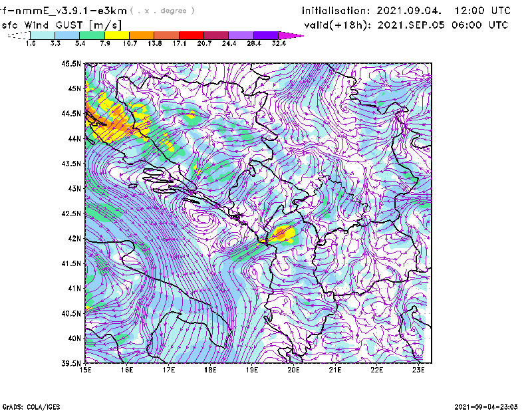Click the legend value 5.4
Viewport: 532px width, 411px height.
pos(80,43)
